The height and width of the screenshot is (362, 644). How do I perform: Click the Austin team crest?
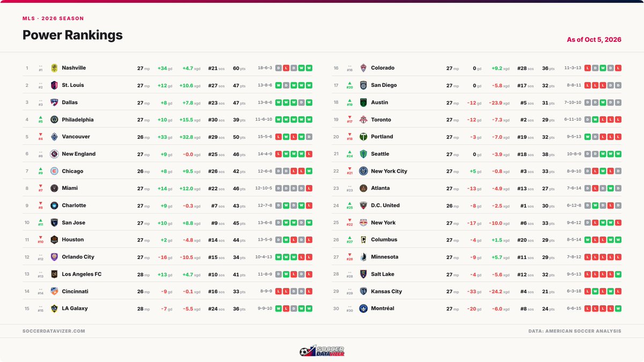(363, 102)
